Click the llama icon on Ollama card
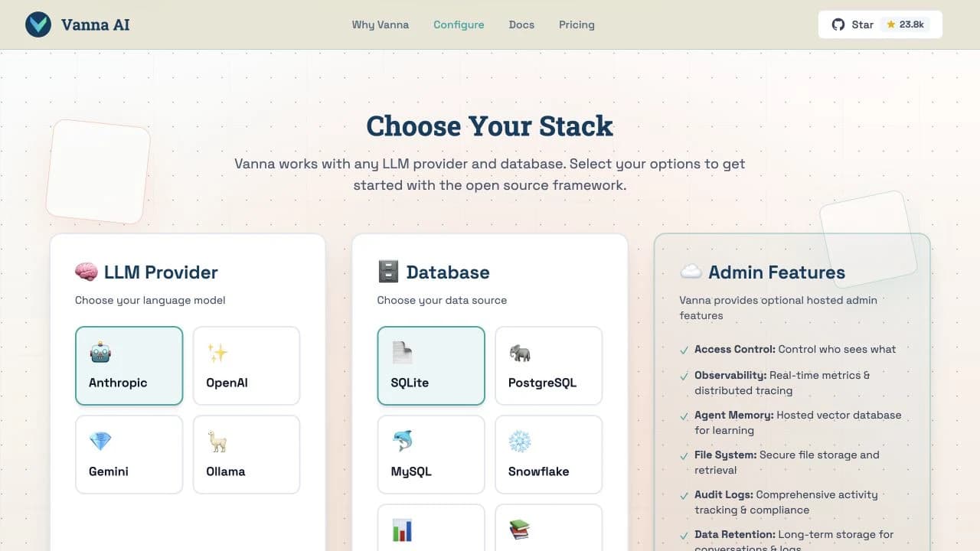This screenshot has width=980, height=551. click(x=217, y=442)
